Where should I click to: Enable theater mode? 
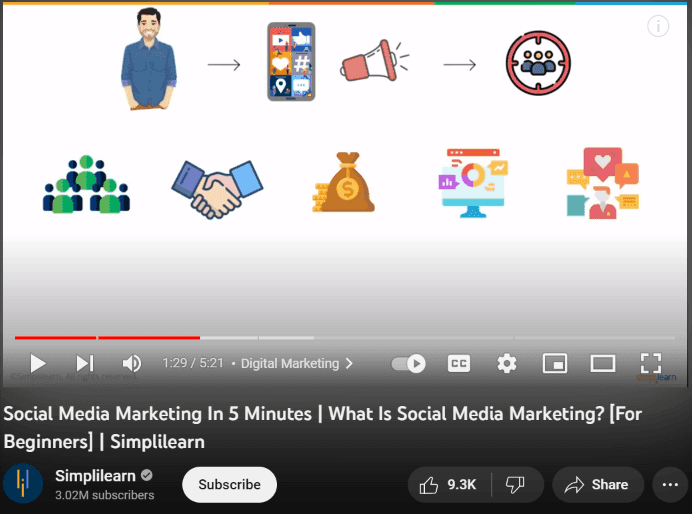tap(602, 363)
